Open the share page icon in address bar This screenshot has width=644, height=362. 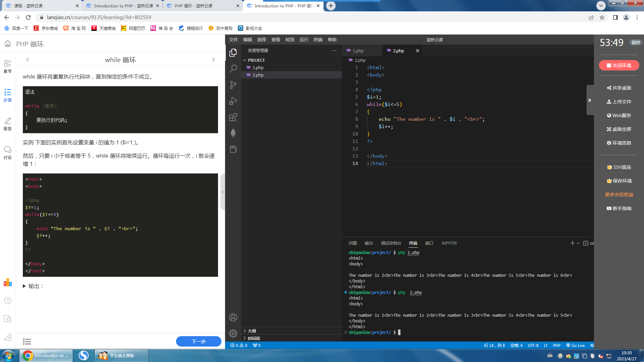point(591,17)
